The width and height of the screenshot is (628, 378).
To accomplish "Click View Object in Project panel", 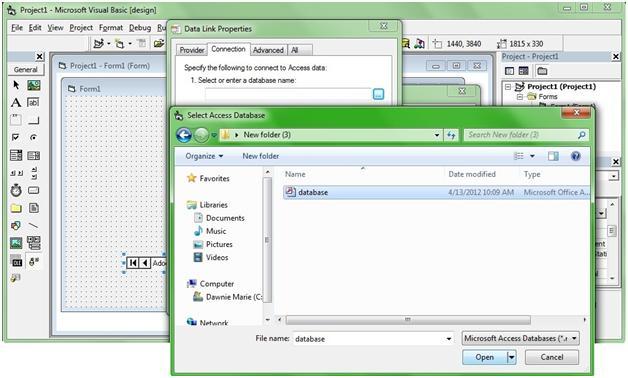I will [523, 71].
